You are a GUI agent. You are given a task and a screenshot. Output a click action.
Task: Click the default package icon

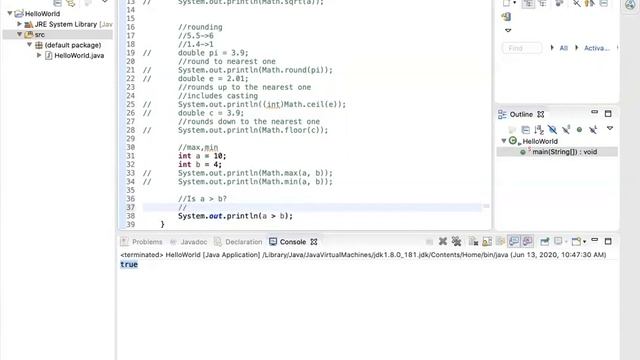point(39,45)
